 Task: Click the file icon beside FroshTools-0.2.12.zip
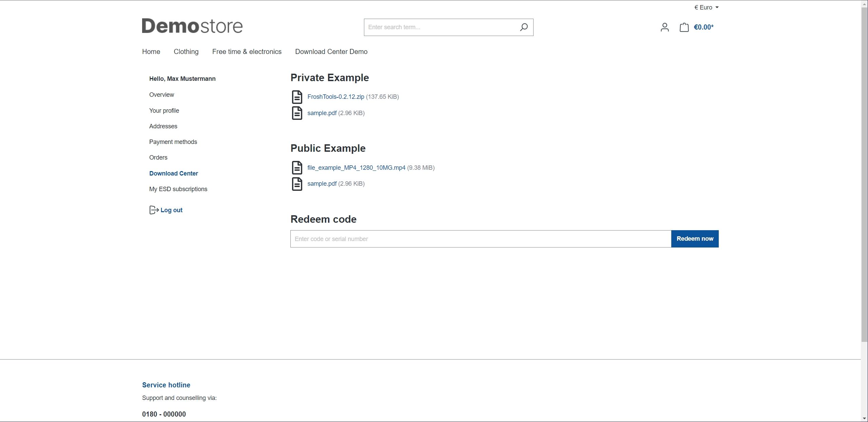[297, 97]
